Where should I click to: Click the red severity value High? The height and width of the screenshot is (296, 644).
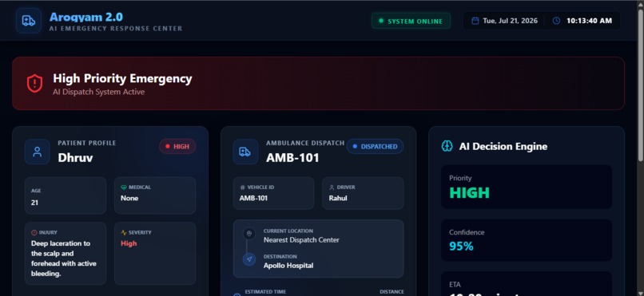[x=129, y=243]
